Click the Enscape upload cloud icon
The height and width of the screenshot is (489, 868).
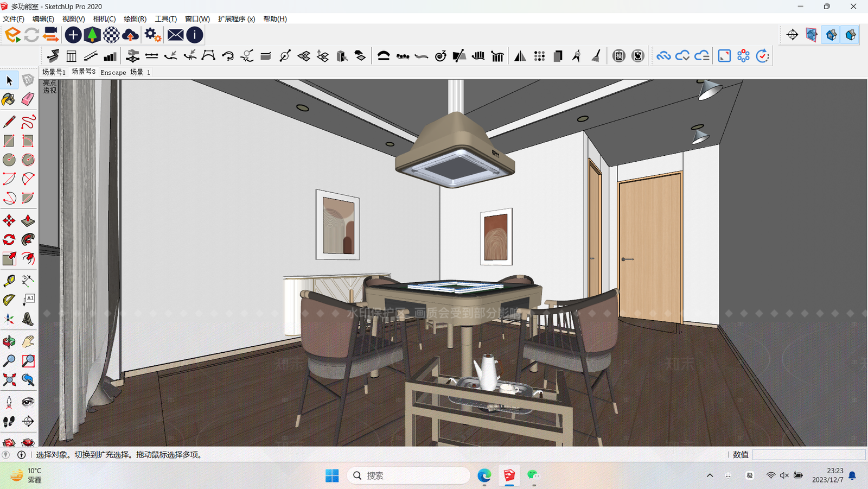[x=130, y=35]
